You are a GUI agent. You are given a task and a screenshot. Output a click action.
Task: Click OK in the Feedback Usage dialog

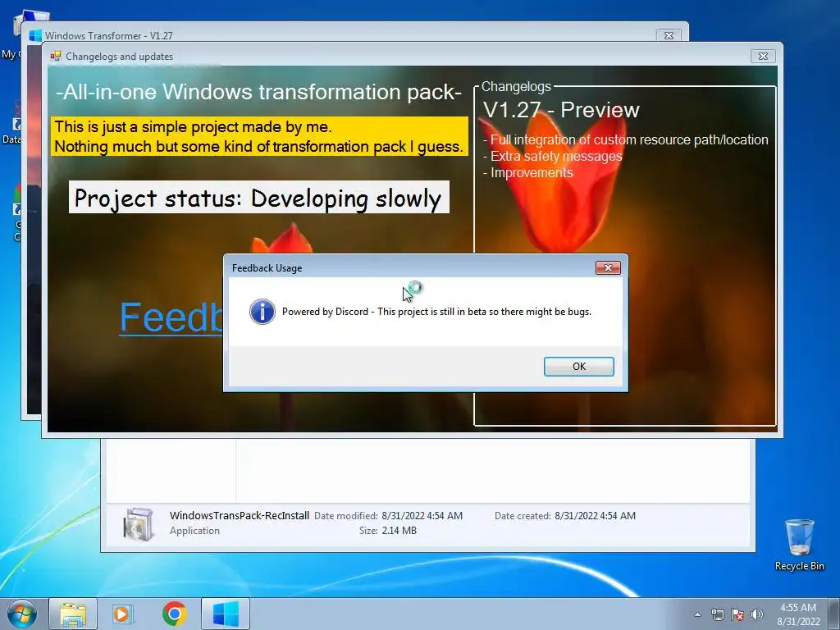click(x=578, y=367)
